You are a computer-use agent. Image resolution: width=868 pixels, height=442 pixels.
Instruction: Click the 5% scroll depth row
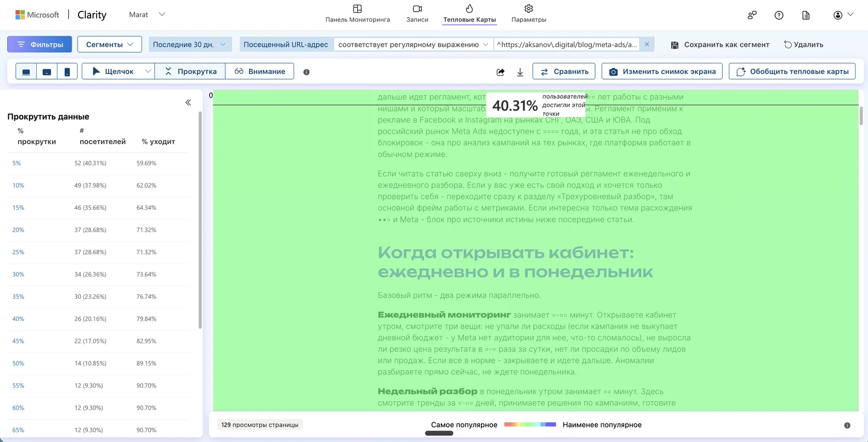pos(98,163)
